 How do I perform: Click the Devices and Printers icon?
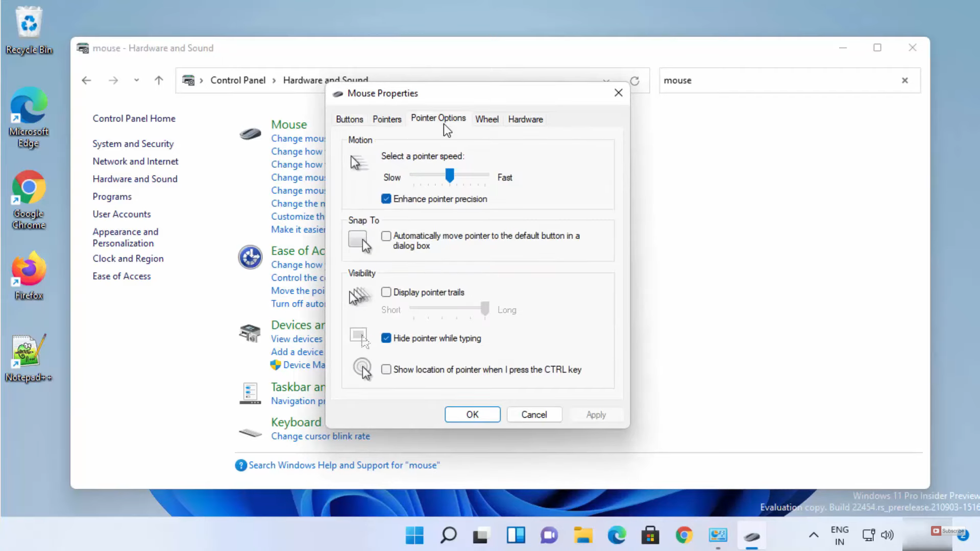coord(250,333)
